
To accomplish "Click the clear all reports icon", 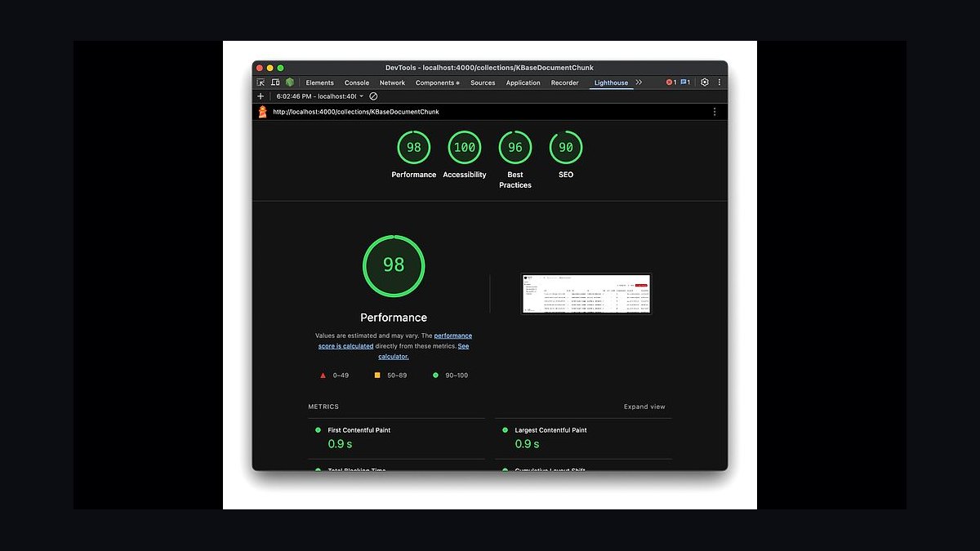I will pos(373,96).
